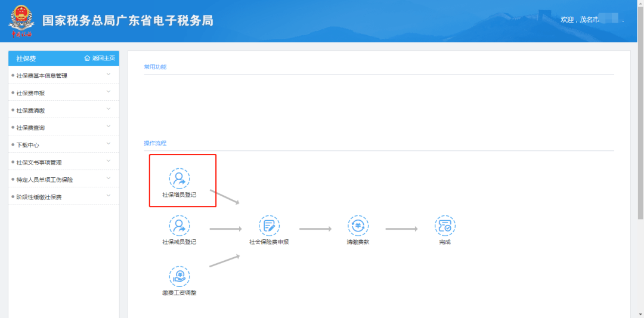This screenshot has height=318, width=644.
Task: Click the 完成 label text
Action: (445, 242)
